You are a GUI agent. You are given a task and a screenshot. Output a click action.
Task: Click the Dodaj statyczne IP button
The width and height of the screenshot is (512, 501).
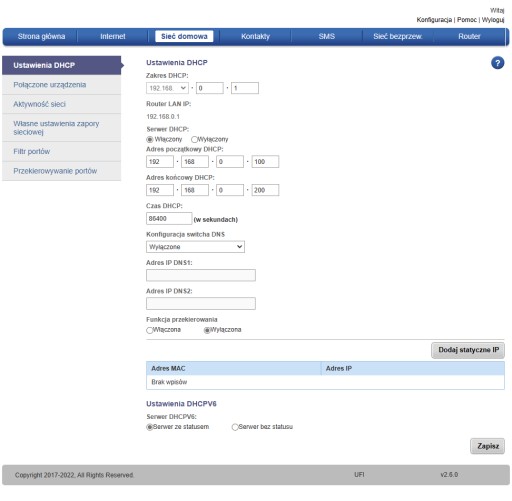[468, 350]
